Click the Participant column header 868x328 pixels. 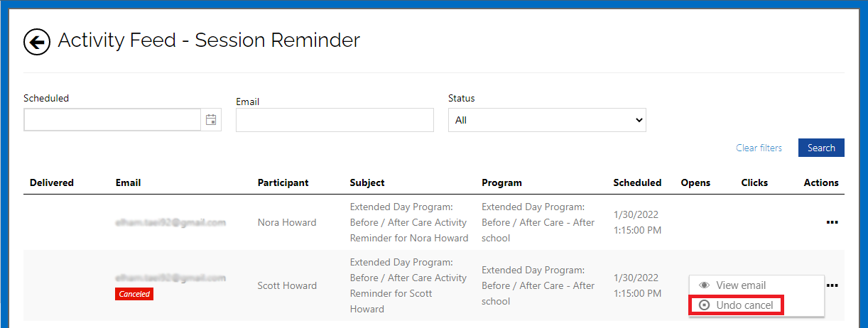pyautogui.click(x=283, y=182)
